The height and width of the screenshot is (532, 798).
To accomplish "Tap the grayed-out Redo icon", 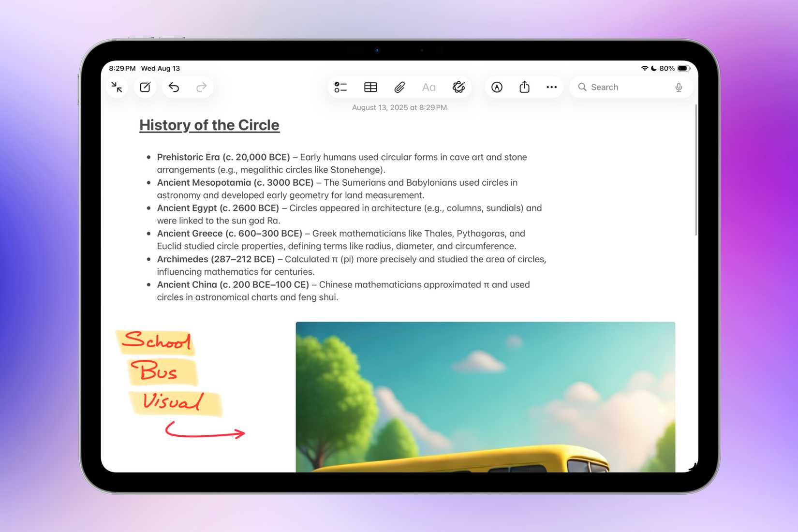I will click(202, 87).
